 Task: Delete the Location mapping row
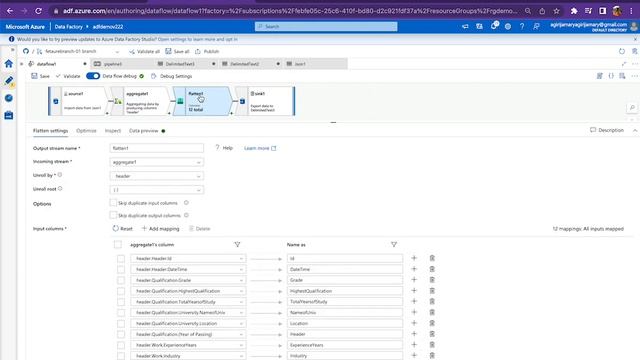click(432, 323)
